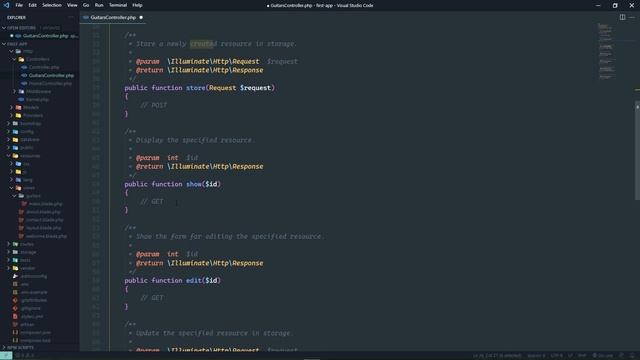Click the config folder icon
The height and width of the screenshot is (360, 640).
16,131
